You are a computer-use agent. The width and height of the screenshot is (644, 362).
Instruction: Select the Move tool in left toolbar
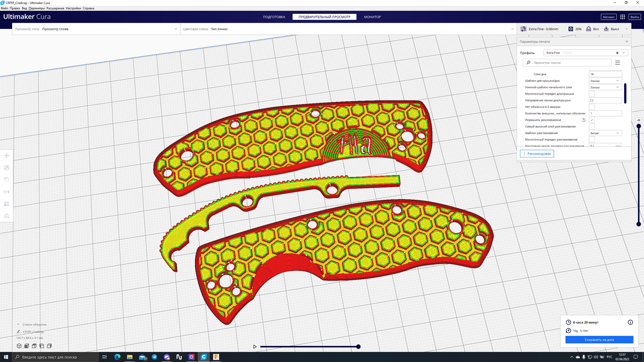6,156
